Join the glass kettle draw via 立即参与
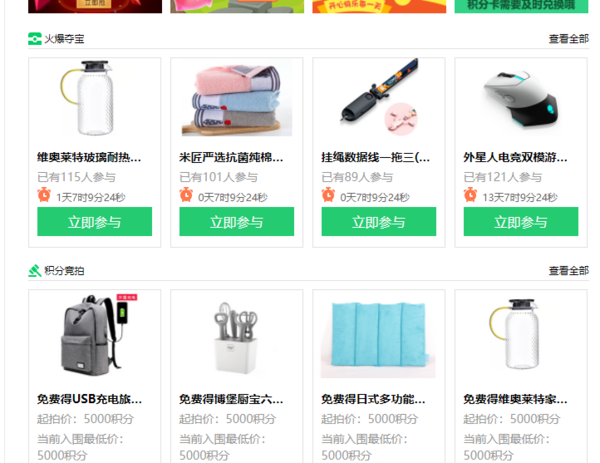 point(95,222)
